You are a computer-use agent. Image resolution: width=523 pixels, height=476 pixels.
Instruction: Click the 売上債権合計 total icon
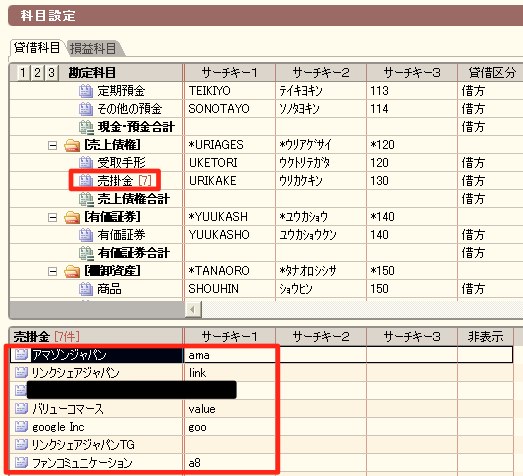86,199
